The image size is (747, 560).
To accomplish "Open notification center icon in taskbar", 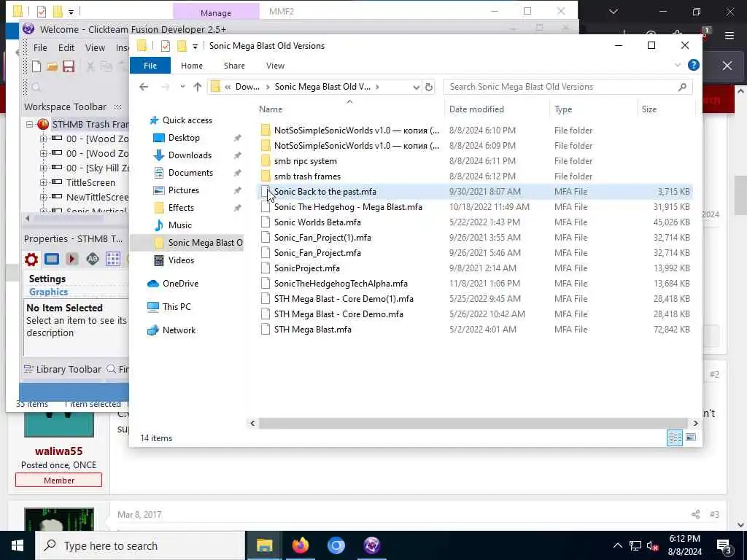I will click(724, 545).
